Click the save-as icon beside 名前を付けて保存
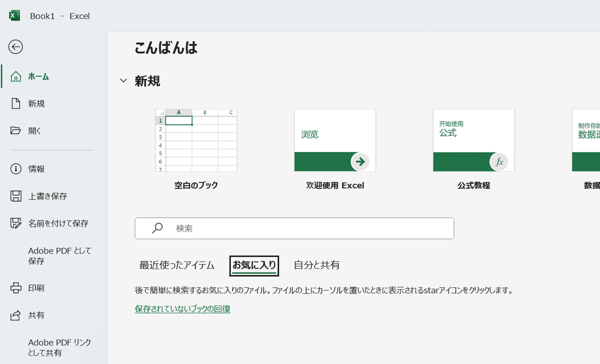 click(16, 223)
